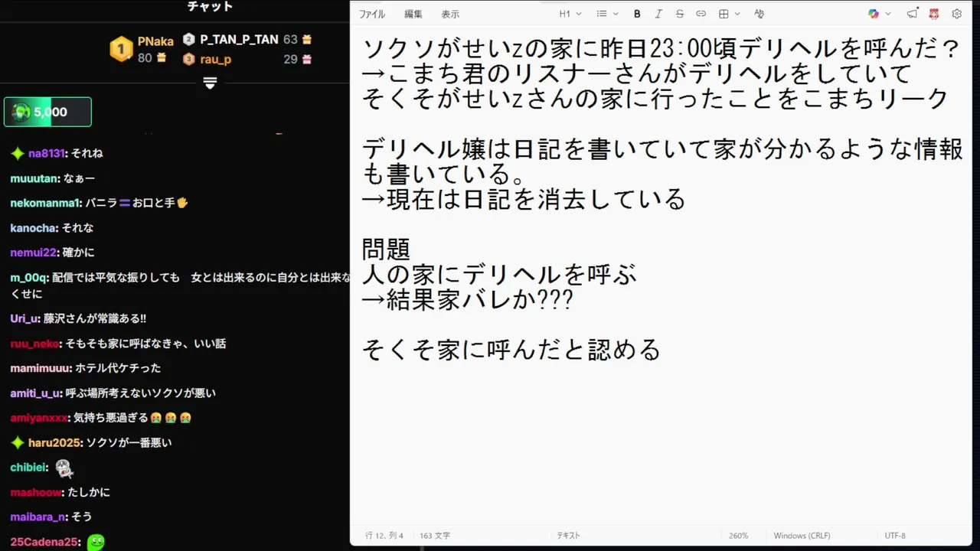Click the gold rank 1 badge
Image resolution: width=980 pixels, height=551 pixels.
click(x=121, y=49)
